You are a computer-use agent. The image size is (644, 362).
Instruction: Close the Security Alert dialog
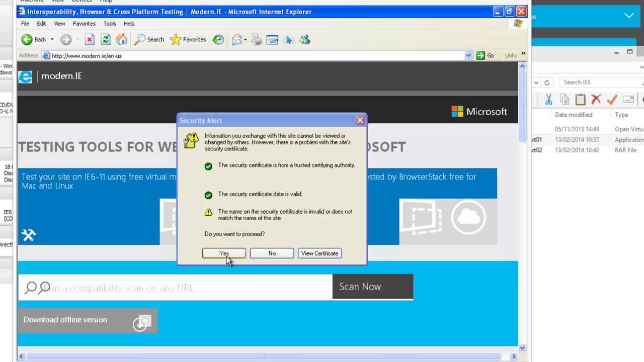coord(360,120)
